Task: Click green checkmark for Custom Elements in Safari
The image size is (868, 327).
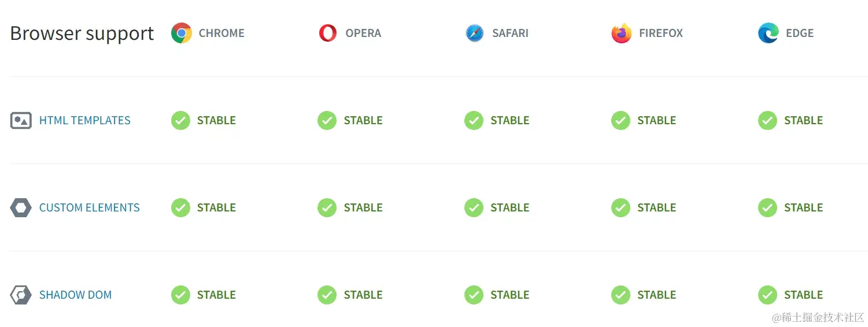Action: (x=474, y=208)
